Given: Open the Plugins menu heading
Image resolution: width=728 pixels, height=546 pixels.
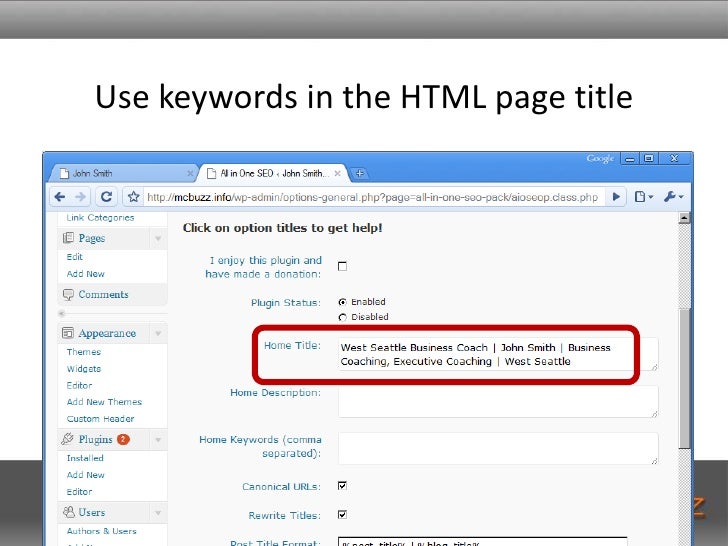Looking at the screenshot, I should coord(95,439).
